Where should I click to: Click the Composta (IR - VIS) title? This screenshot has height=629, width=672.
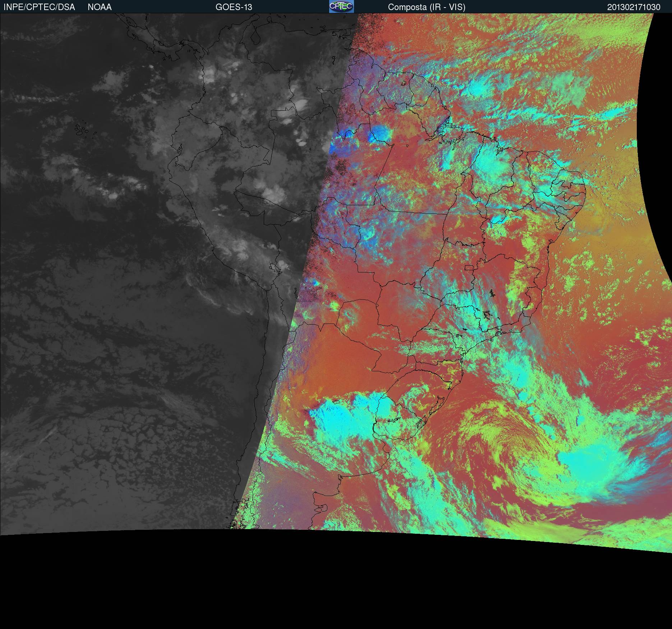click(427, 7)
